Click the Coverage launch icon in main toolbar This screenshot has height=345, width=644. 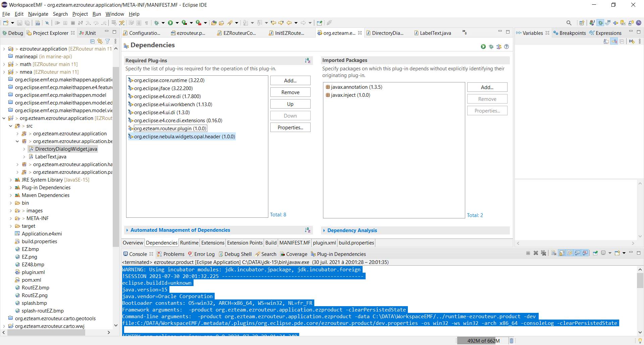(184, 23)
